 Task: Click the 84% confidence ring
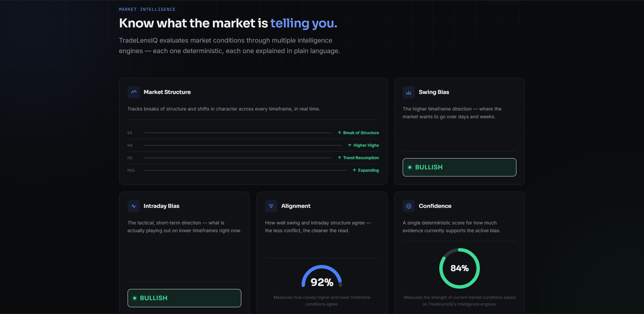coord(459,268)
